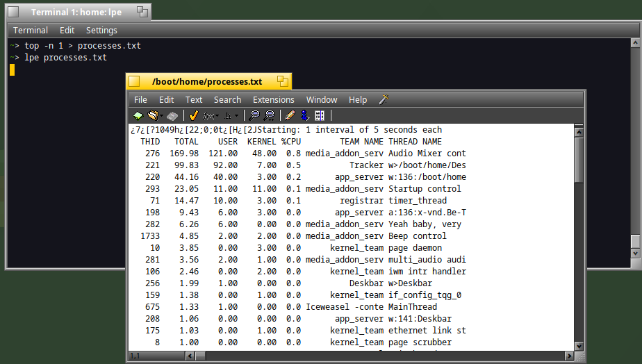Create a new document in Pe toolbar
This screenshot has width=642, height=364.
[138, 116]
